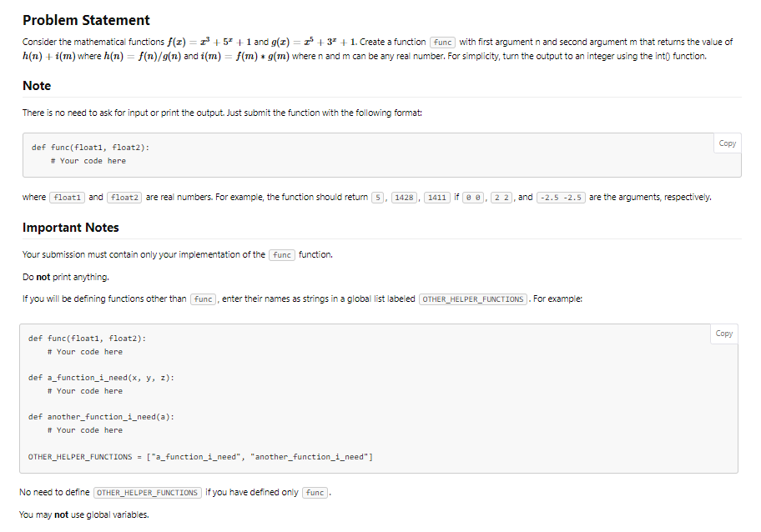Click the func tag near the last note
Image resolution: width=761 pixels, height=532 pixels.
pyautogui.click(x=315, y=493)
